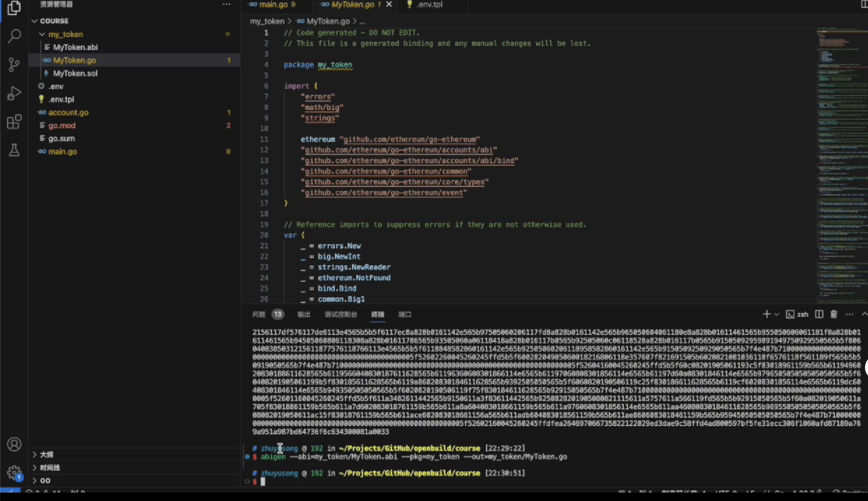Image resolution: width=868 pixels, height=501 pixels.
Task: Open the Run and Debug view
Action: coord(14,93)
